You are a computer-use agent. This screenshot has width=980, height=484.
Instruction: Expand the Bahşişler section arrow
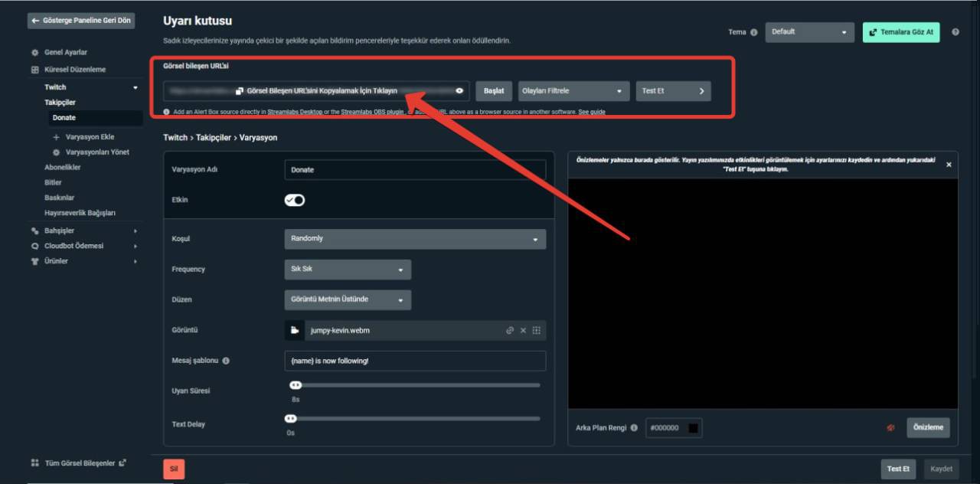tap(136, 231)
